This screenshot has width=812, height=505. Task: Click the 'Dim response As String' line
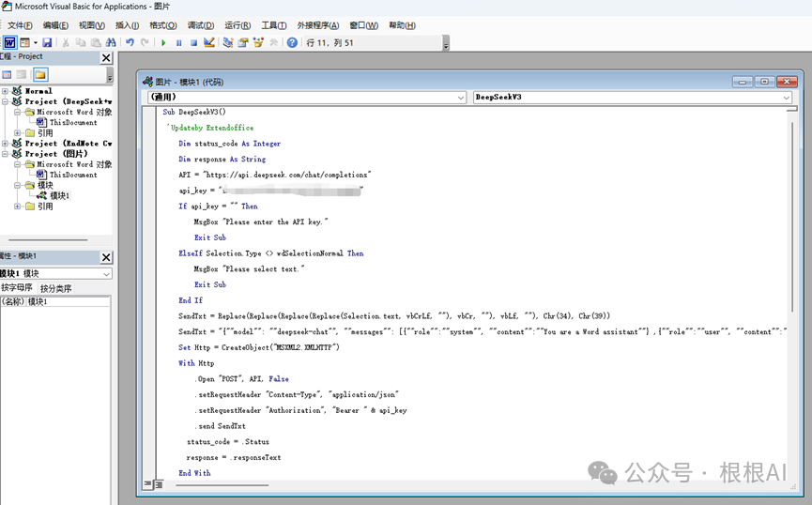tap(222, 159)
